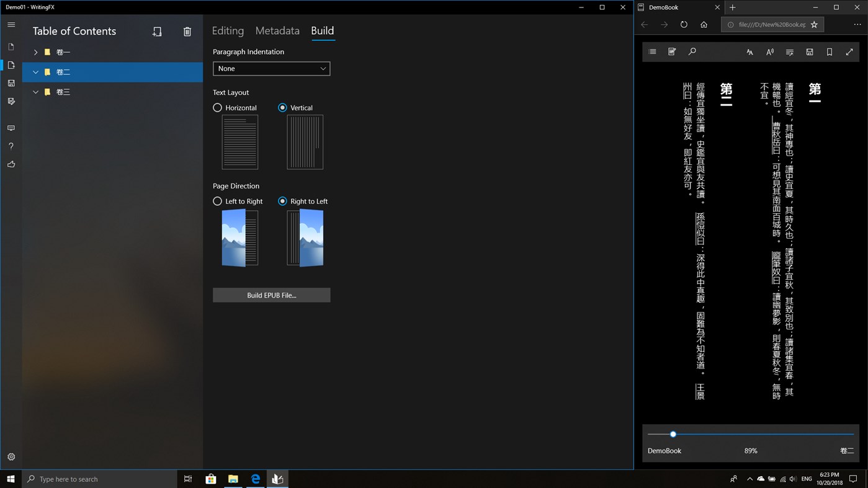Add a new chapter in Table of Contents
Viewport: 868px width, 488px height.
pyautogui.click(x=157, y=31)
